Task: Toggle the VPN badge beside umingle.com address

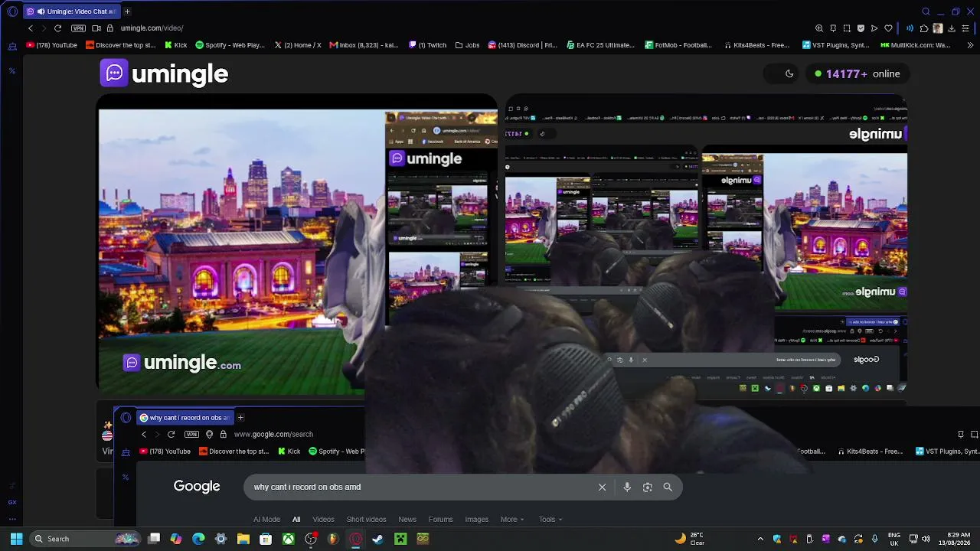Action: [x=78, y=28]
